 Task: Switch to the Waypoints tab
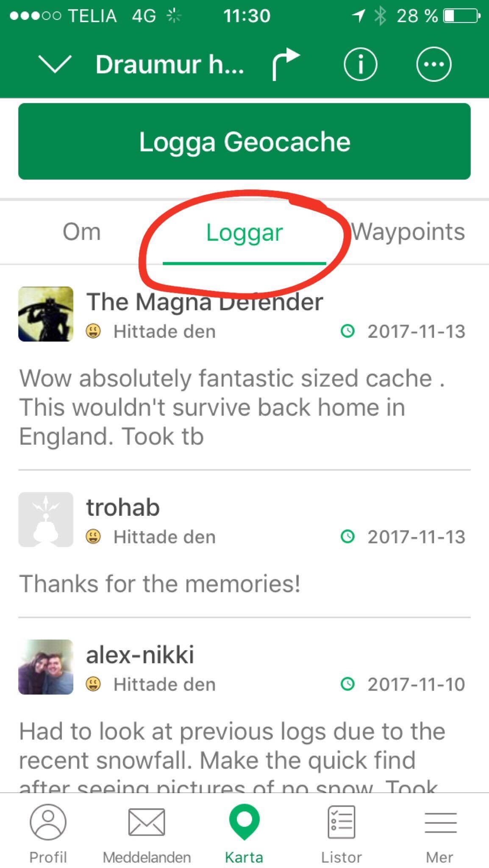(408, 232)
